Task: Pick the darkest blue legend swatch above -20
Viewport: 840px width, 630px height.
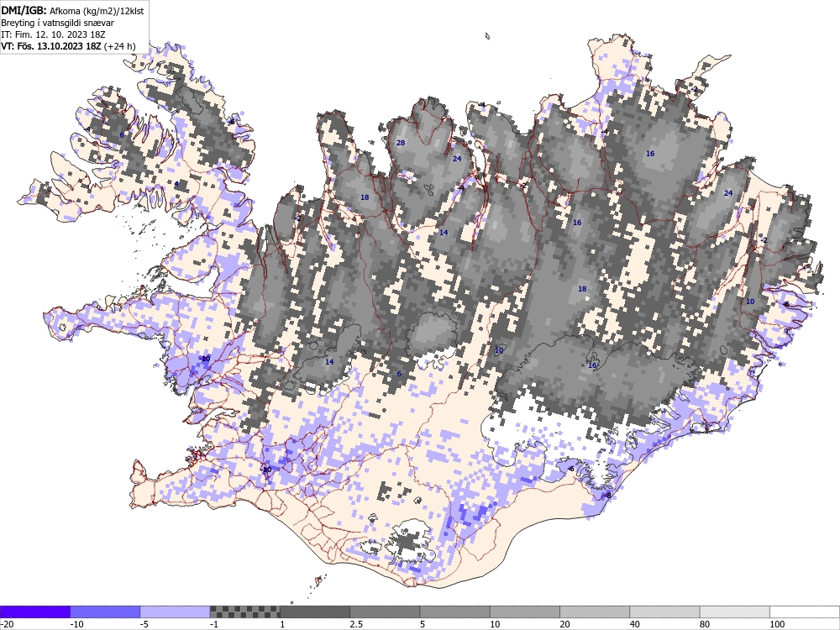Action: (x=35, y=612)
